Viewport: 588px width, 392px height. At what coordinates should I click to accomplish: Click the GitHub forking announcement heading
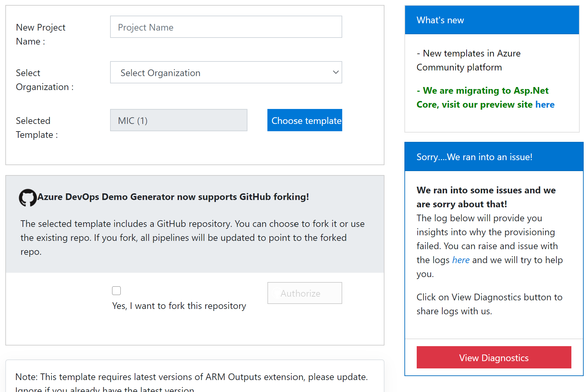click(x=173, y=197)
